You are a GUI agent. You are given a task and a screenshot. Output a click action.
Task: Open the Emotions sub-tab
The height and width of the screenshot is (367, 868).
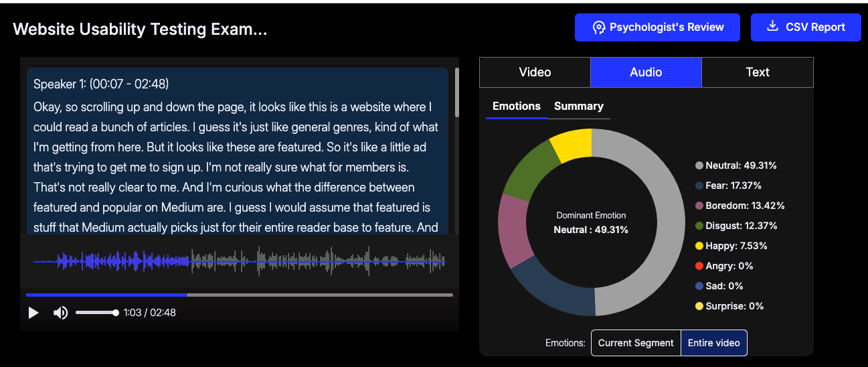pos(516,106)
